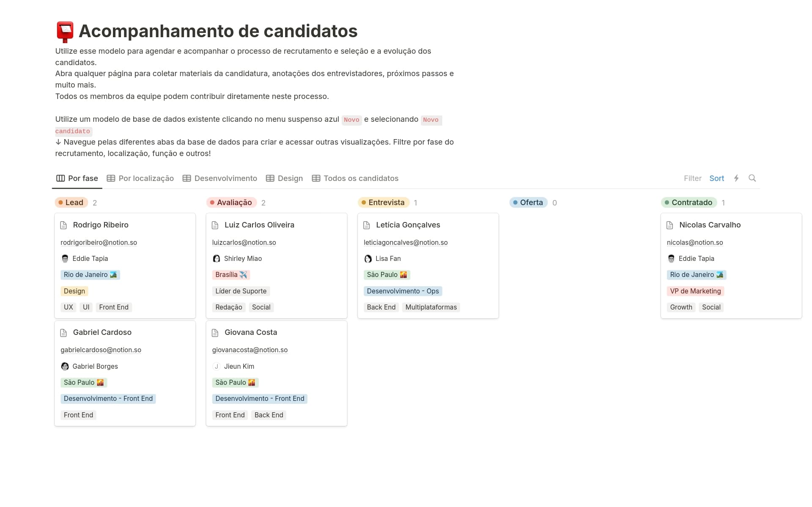This screenshot has height=507, width=812.
Task: Open the leticiagoncalves@notion.so email link
Action: tap(405, 242)
